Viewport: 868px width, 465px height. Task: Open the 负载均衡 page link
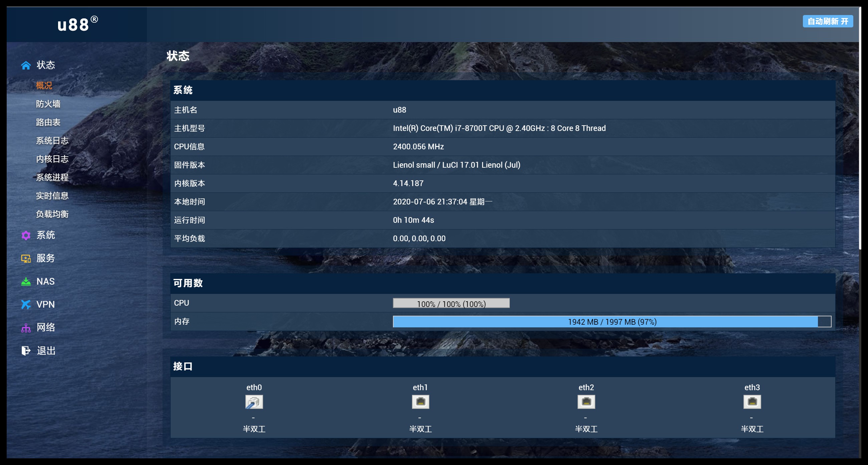tap(52, 214)
